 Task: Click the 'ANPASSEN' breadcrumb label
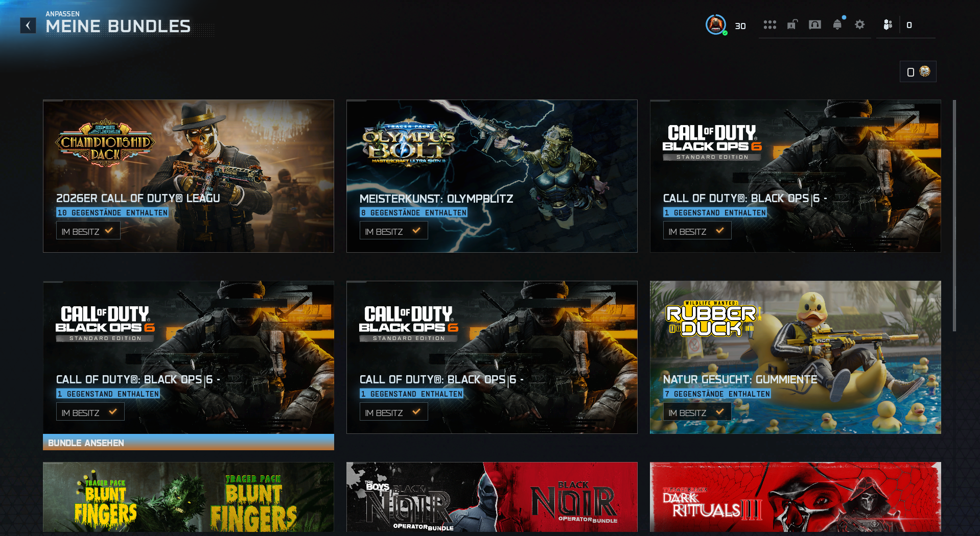63,14
